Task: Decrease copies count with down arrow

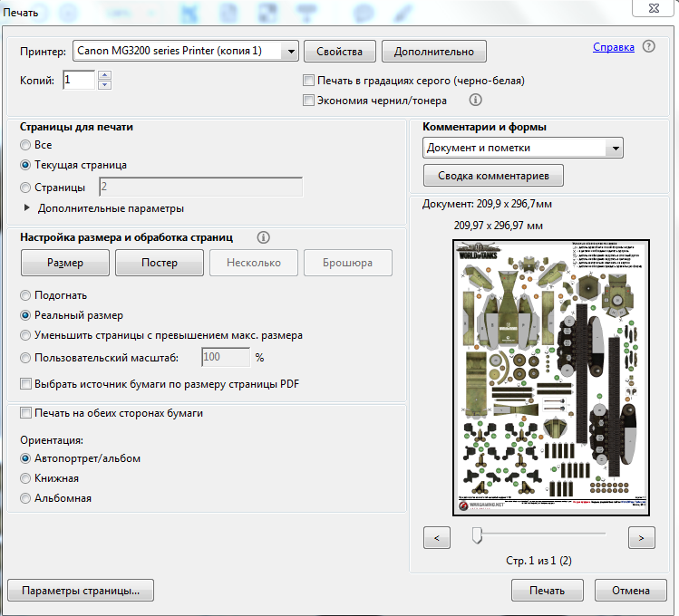Action: coord(104,85)
